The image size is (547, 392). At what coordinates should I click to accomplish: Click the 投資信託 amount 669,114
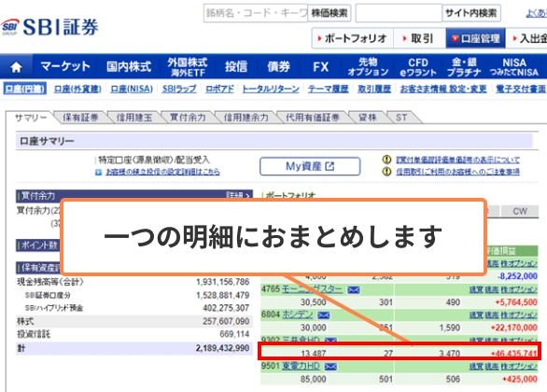point(234,334)
